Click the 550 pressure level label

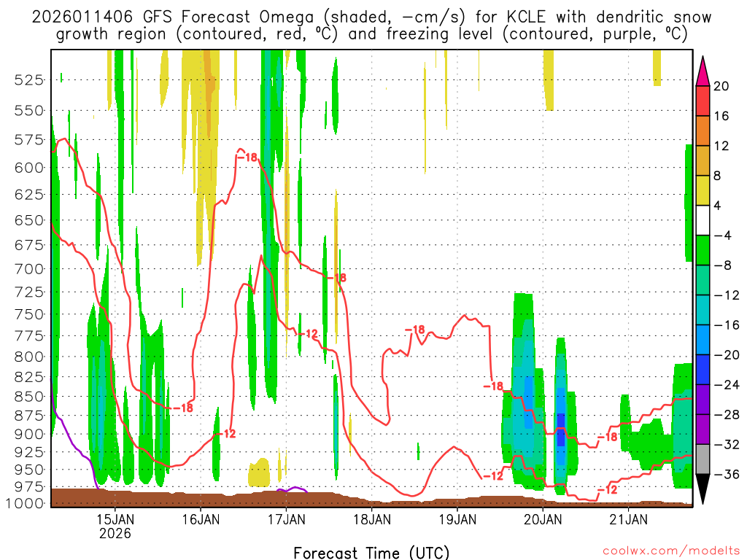click(x=29, y=111)
